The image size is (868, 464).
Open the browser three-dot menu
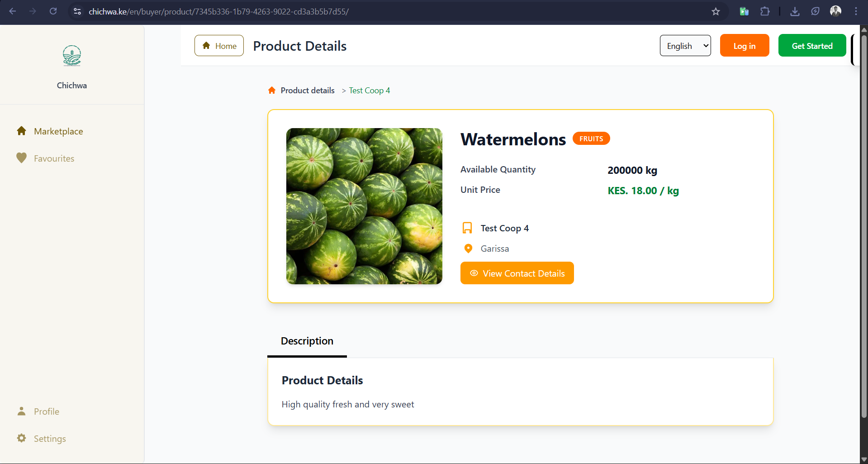[856, 11]
